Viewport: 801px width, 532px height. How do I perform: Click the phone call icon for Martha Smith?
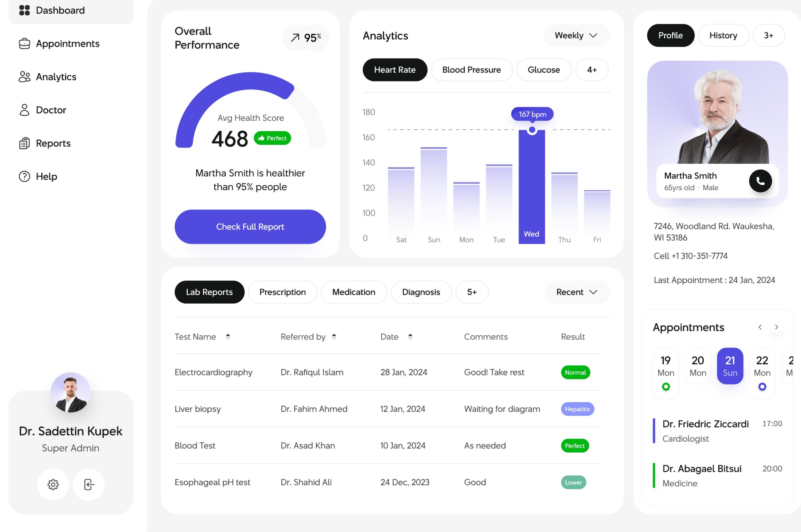pyautogui.click(x=761, y=180)
